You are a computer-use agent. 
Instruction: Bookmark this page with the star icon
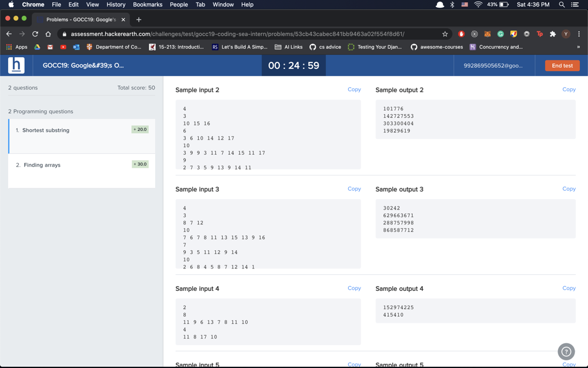coord(445,34)
